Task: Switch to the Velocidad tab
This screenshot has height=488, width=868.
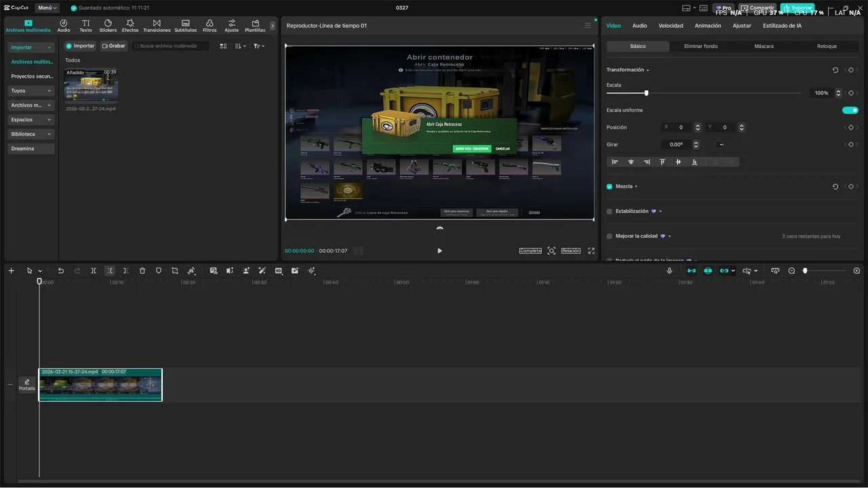Action: (x=671, y=26)
